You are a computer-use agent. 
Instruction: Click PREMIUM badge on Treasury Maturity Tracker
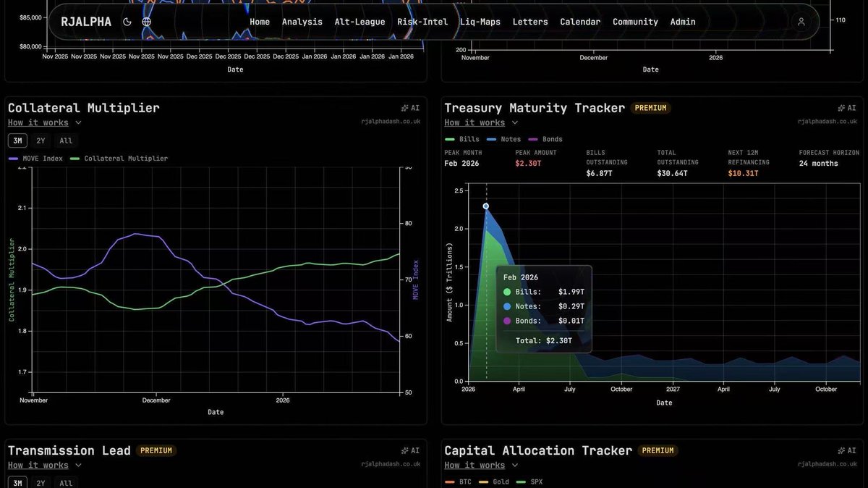pyautogui.click(x=651, y=108)
